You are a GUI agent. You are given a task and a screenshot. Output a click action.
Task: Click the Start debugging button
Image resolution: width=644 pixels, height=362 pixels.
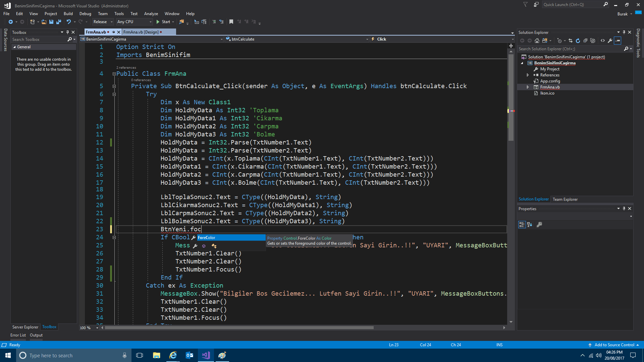tap(164, 21)
